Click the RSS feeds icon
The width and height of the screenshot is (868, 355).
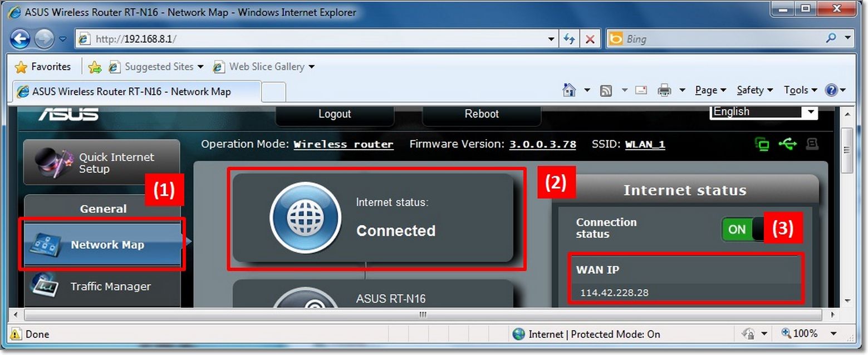click(606, 90)
